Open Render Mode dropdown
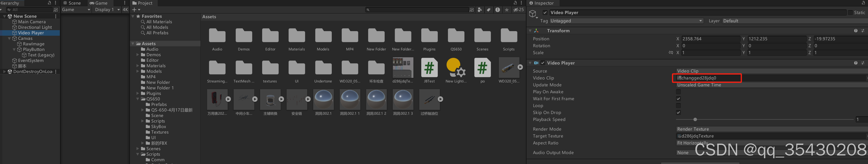Screen dimensions: 868x164 [772, 129]
